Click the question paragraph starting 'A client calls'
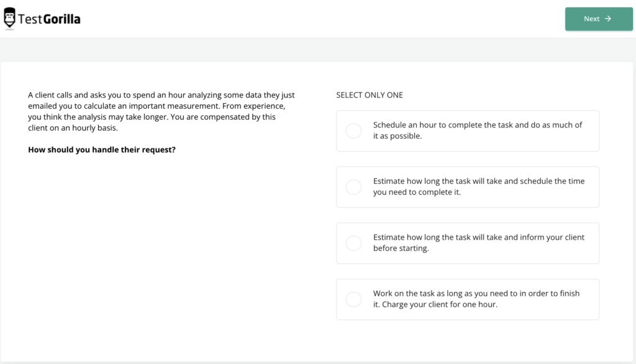 (161, 111)
